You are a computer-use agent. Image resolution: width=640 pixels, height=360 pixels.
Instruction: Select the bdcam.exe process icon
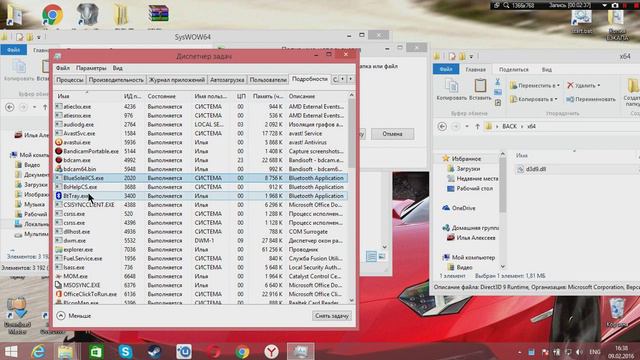pyautogui.click(x=59, y=160)
